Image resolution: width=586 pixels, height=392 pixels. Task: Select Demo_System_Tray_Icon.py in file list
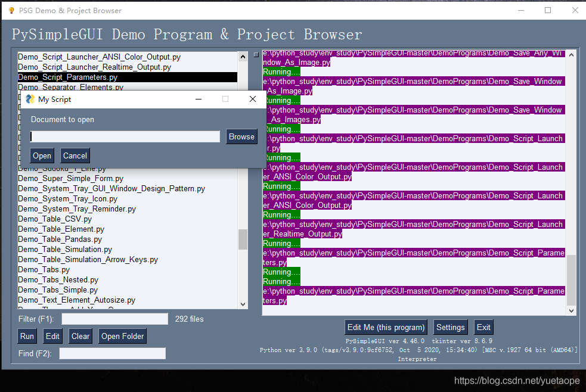point(128,198)
